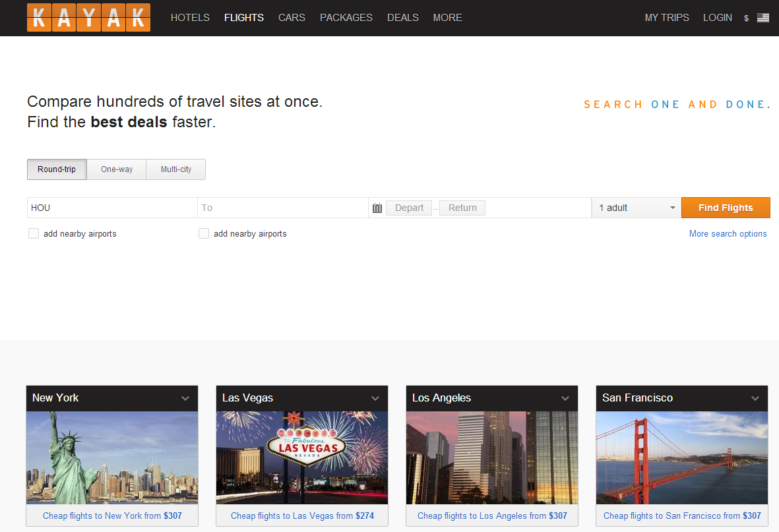Expand the Los Angeles card chevron
Screen dimensions: 779x532
[x=565, y=398]
